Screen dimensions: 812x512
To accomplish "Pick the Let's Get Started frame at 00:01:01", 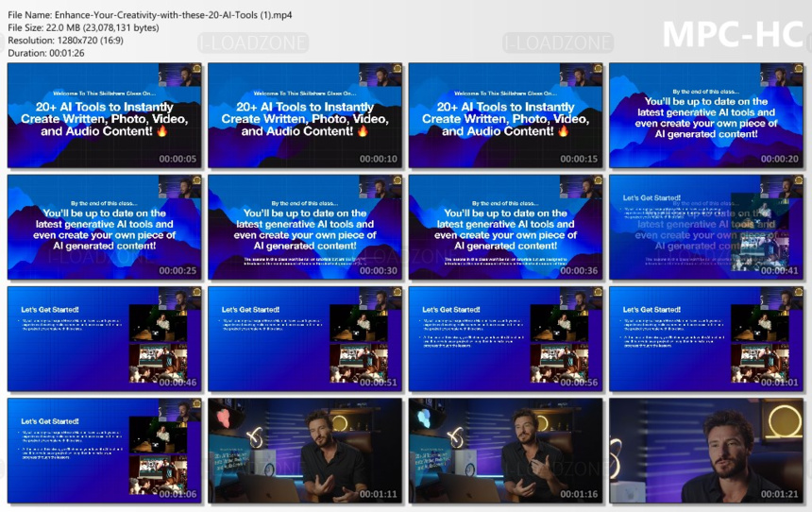I will (706, 339).
